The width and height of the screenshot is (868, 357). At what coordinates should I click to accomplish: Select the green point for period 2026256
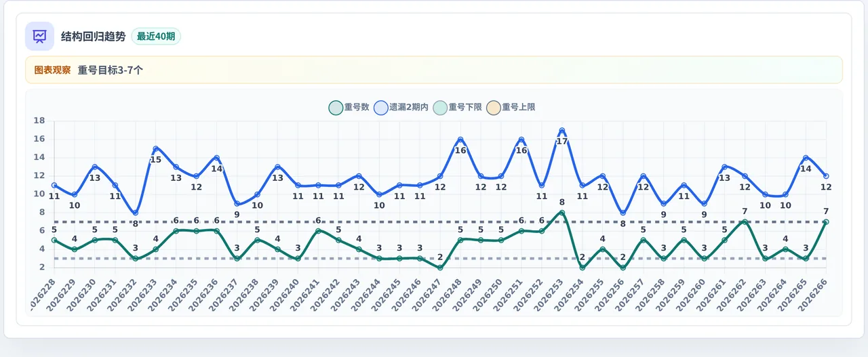623,268
